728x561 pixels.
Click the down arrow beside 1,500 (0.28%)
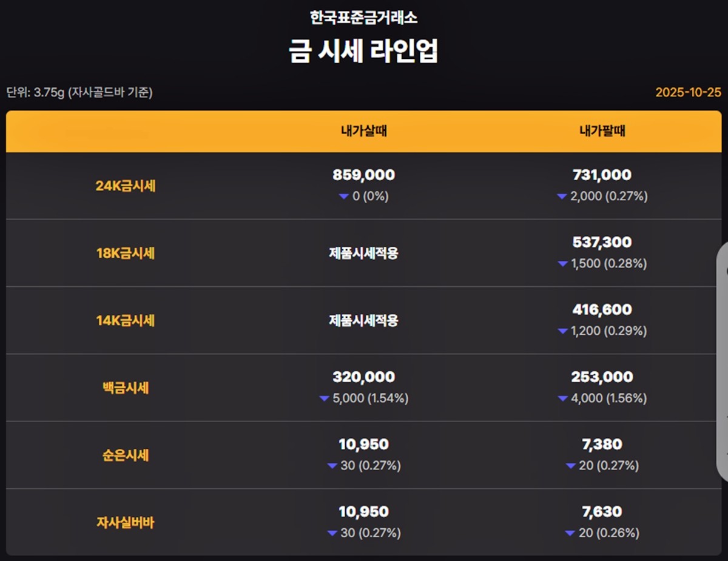(x=562, y=264)
